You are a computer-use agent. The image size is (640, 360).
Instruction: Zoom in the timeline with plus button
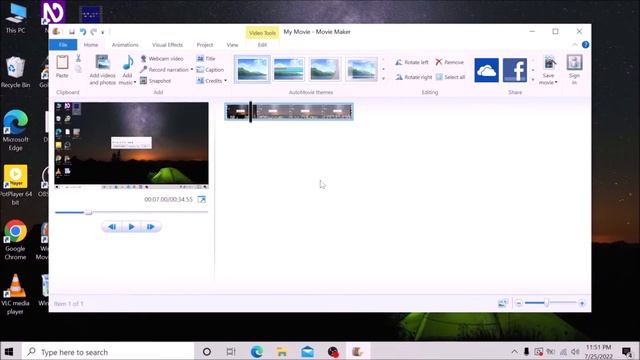[x=582, y=303]
